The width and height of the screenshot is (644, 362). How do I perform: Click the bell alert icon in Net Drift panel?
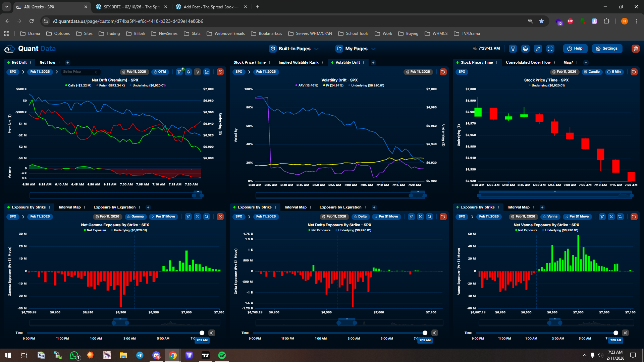point(189,72)
